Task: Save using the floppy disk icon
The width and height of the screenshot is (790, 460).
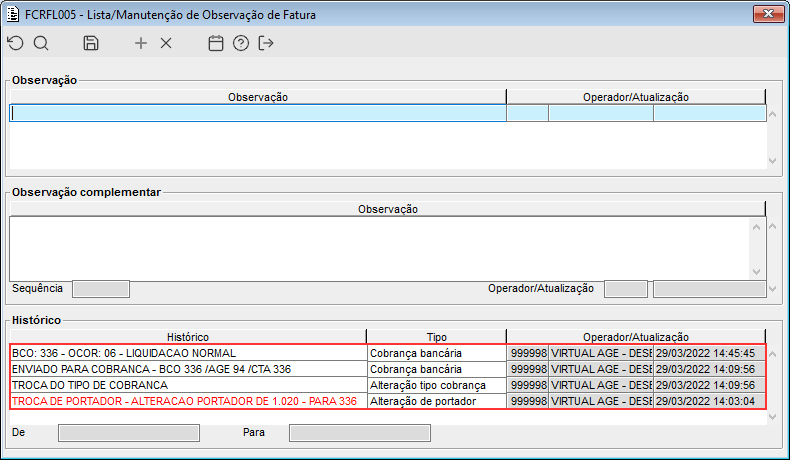Action: click(x=91, y=43)
